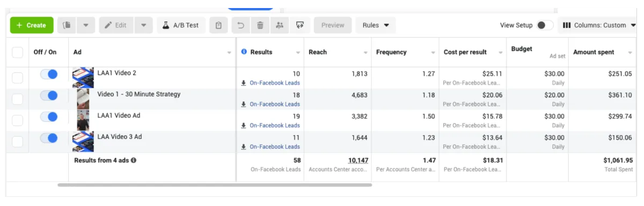644x206 pixels.
Task: Click the duplicate ad icon in toolbar
Action: tap(67, 25)
